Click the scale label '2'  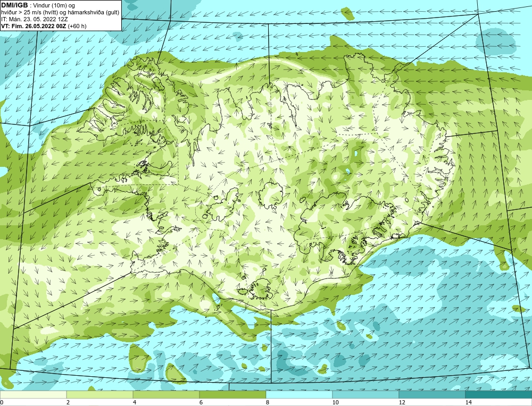point(68,402)
